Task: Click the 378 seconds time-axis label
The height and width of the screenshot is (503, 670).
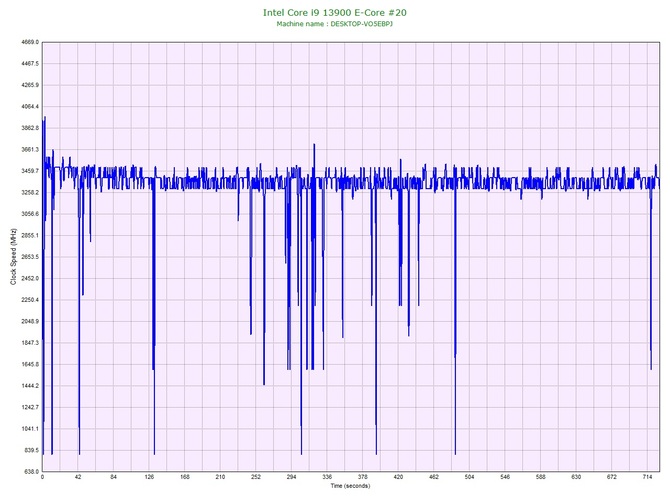Action: coord(363,477)
